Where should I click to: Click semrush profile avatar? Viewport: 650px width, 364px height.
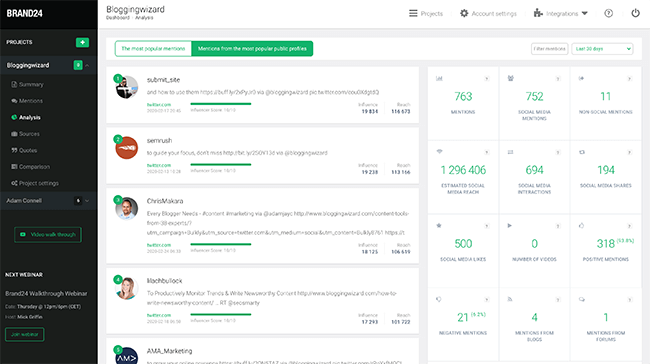(126, 148)
